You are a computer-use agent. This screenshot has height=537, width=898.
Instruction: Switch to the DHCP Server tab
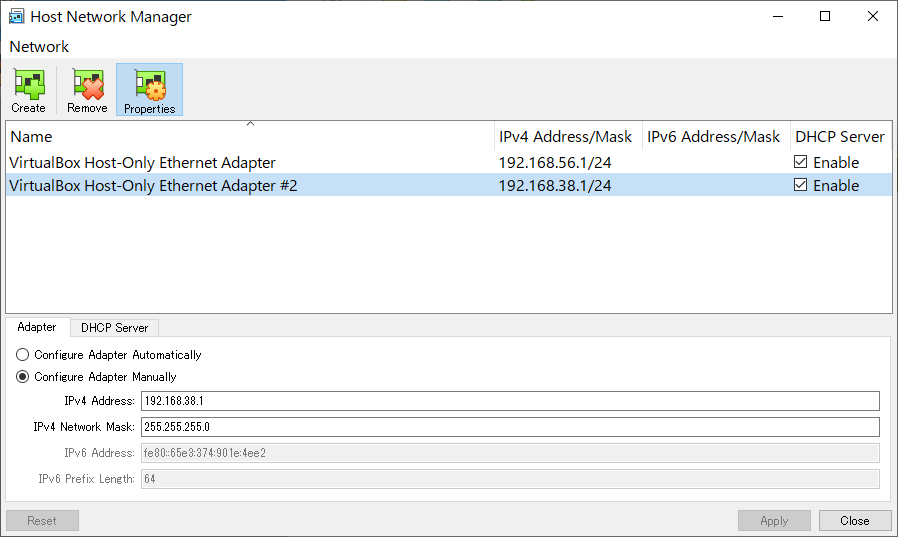pyautogui.click(x=115, y=328)
